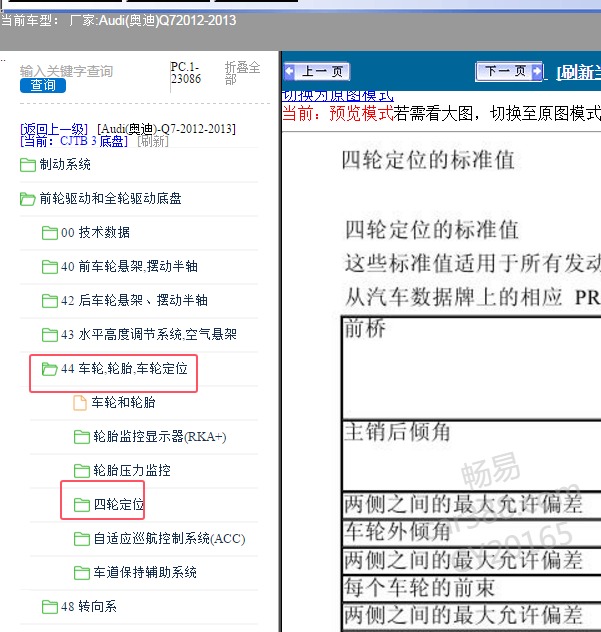Click 折叠全部 to collapse all
The width and height of the screenshot is (601, 632).
(242, 73)
